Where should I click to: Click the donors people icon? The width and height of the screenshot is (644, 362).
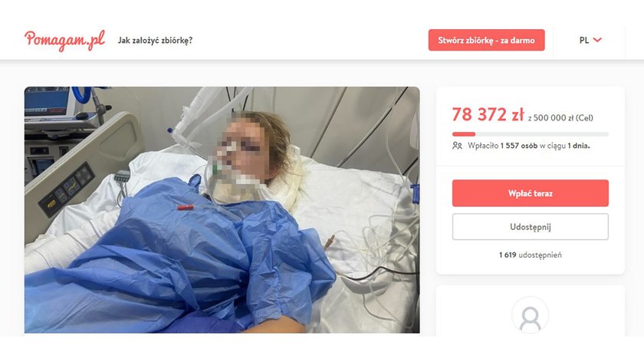457,146
